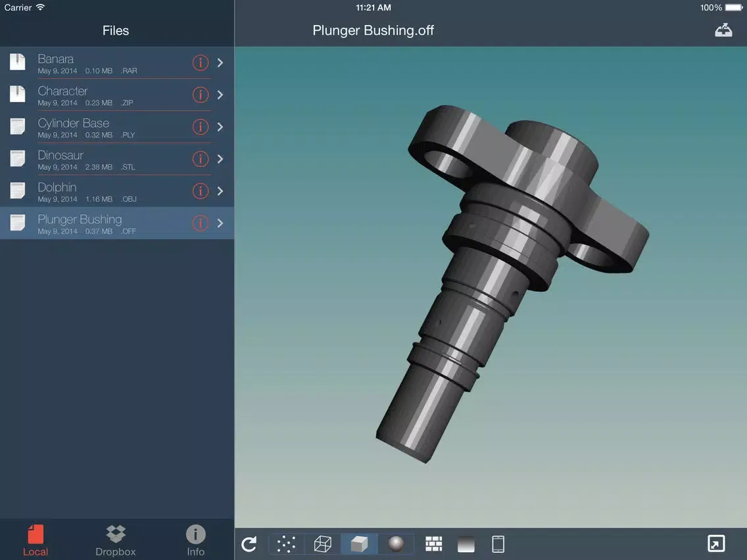Click the Plunger Bushing.off title
Viewport: 747px width, 560px height.
373,30
